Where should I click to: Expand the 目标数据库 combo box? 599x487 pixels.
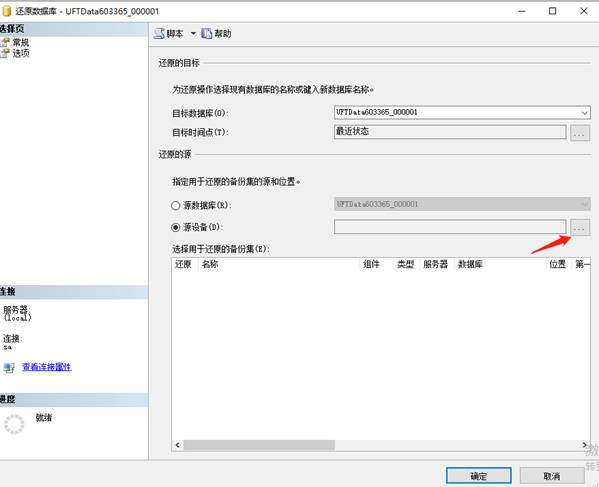584,113
